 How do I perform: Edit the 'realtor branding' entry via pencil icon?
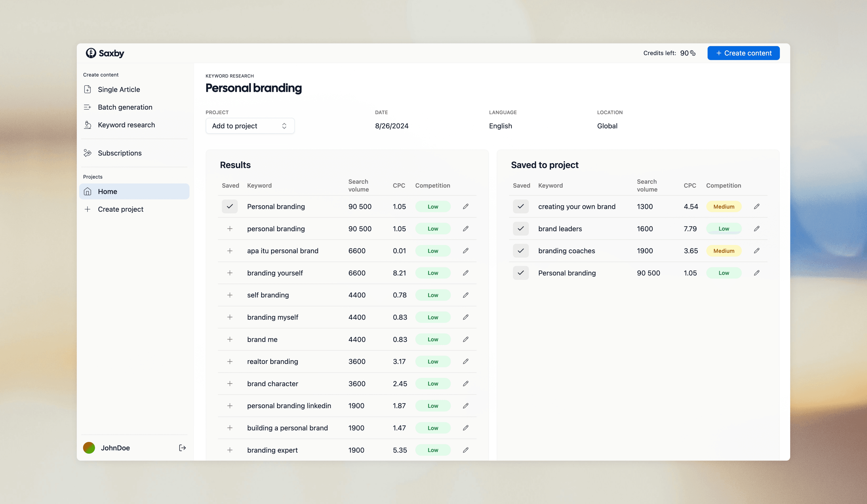(466, 361)
